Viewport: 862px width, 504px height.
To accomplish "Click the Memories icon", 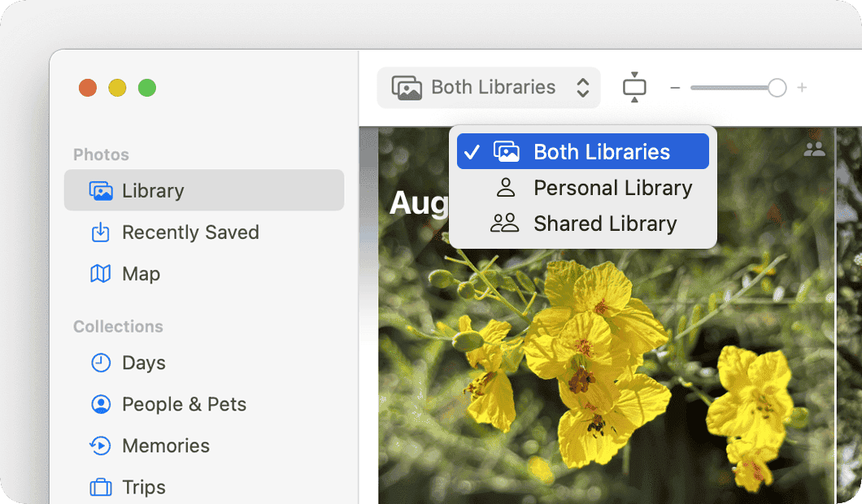I will click(101, 445).
